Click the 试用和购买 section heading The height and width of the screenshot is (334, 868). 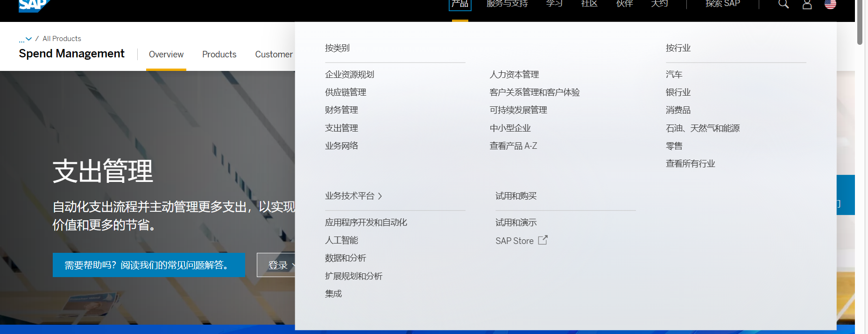tap(516, 196)
